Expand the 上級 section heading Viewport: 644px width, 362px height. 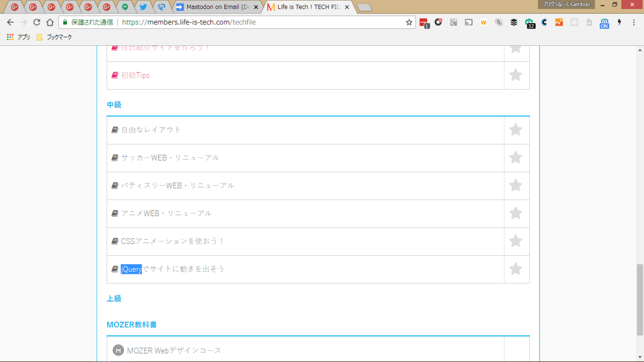click(114, 299)
